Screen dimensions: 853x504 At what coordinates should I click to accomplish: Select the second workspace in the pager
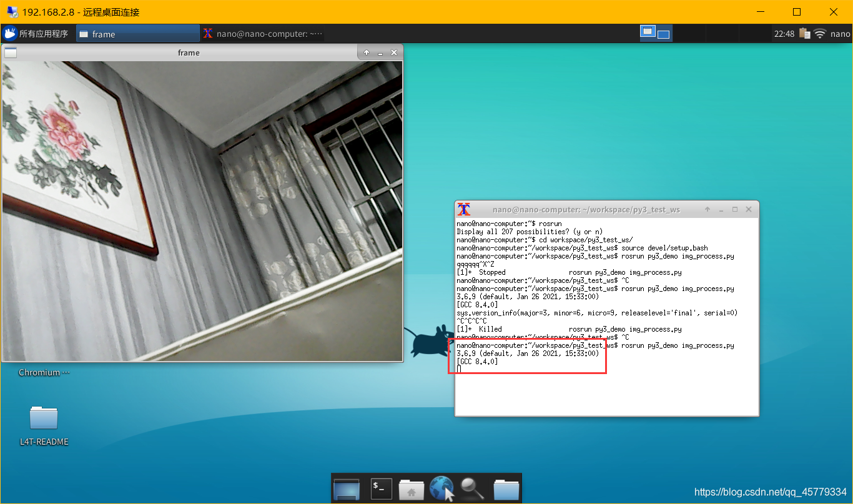[663, 34]
